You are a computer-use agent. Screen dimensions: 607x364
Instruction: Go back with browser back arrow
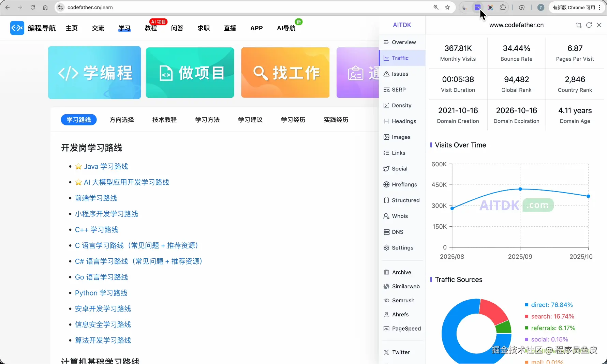point(8,7)
